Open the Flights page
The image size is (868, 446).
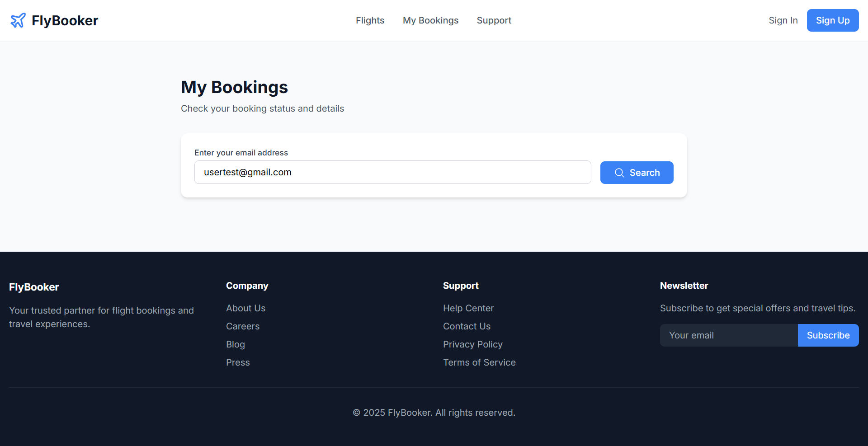[370, 20]
